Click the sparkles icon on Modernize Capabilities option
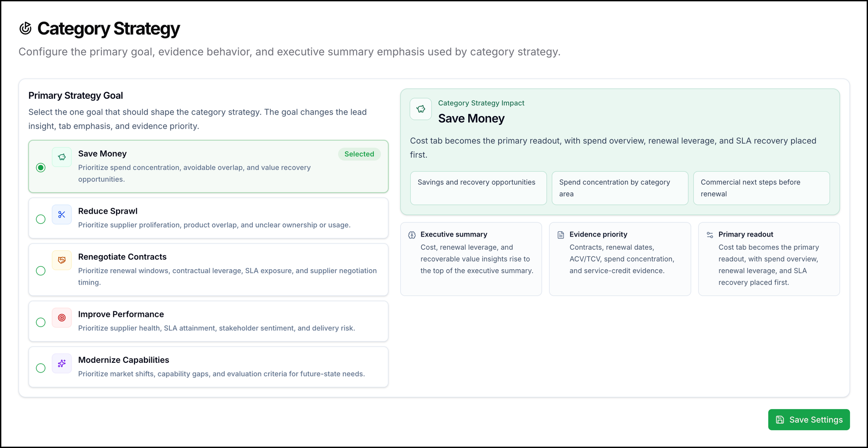This screenshot has width=868, height=448. (x=62, y=363)
